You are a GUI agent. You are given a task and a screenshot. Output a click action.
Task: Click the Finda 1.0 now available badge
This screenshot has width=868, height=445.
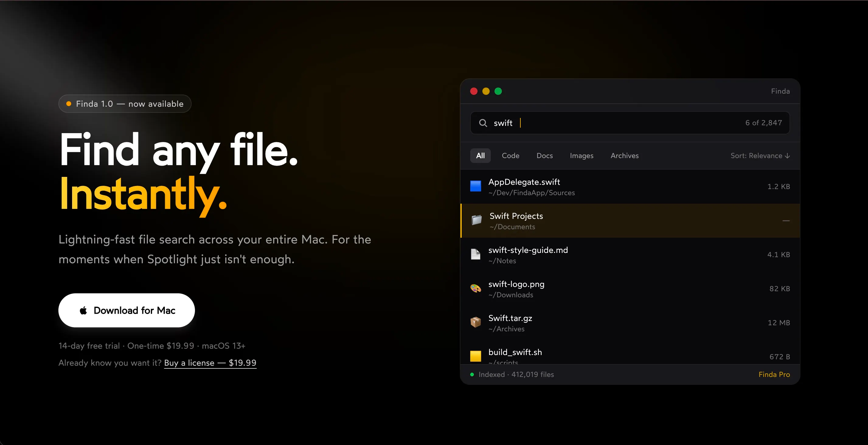pos(125,104)
